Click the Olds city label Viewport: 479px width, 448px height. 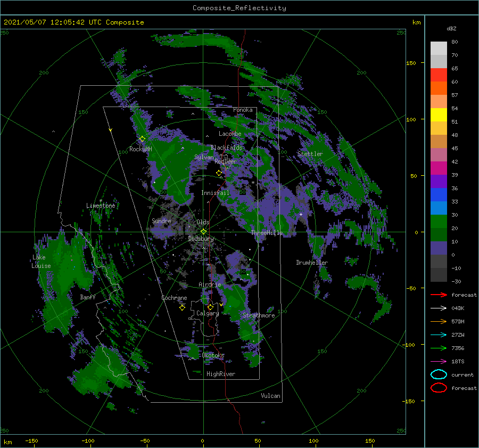203,222
